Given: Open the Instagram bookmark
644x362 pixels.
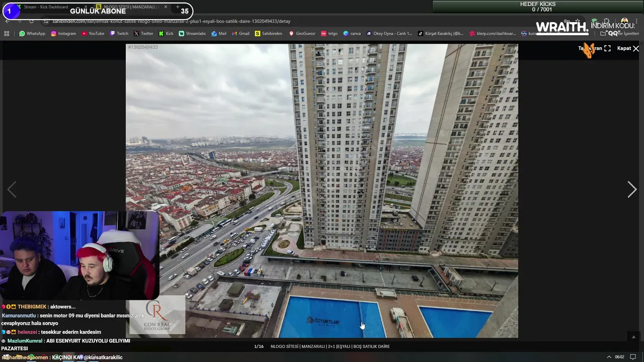Looking at the screenshot, I should click(x=63, y=34).
